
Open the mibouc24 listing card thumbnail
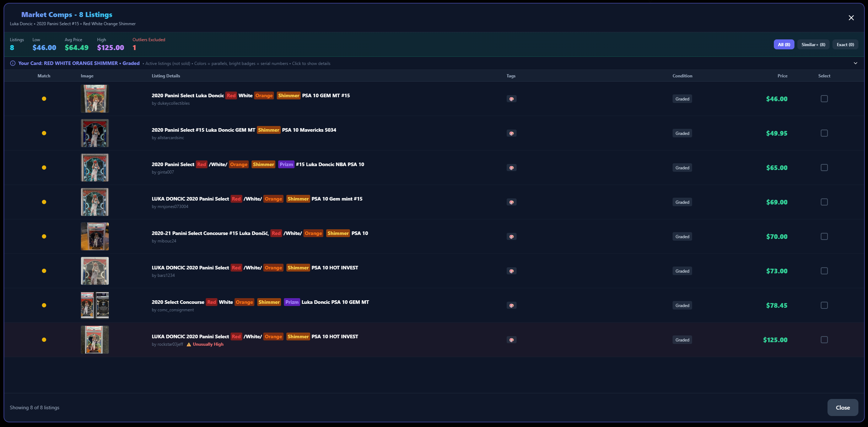click(x=95, y=236)
